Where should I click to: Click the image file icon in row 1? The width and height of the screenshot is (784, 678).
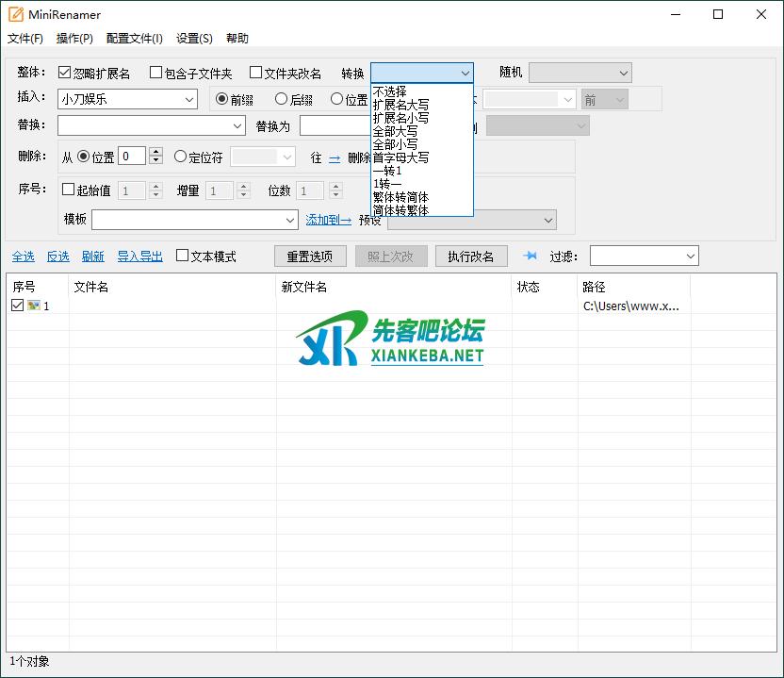tap(34, 306)
